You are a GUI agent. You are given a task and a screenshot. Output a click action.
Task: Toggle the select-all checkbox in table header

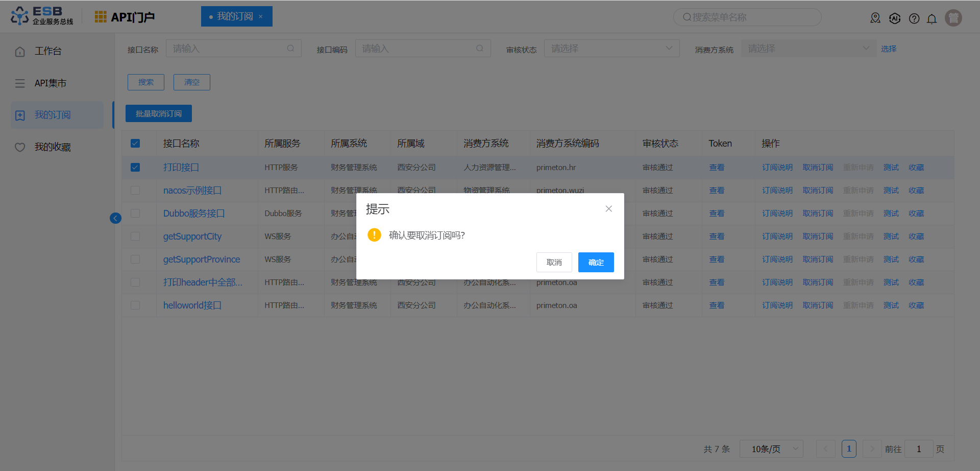click(x=135, y=144)
